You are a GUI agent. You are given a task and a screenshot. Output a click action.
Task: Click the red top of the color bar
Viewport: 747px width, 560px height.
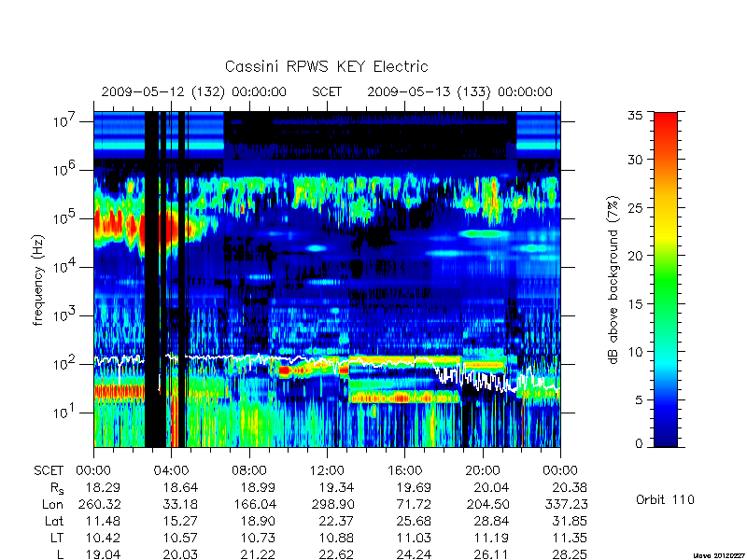(x=666, y=124)
